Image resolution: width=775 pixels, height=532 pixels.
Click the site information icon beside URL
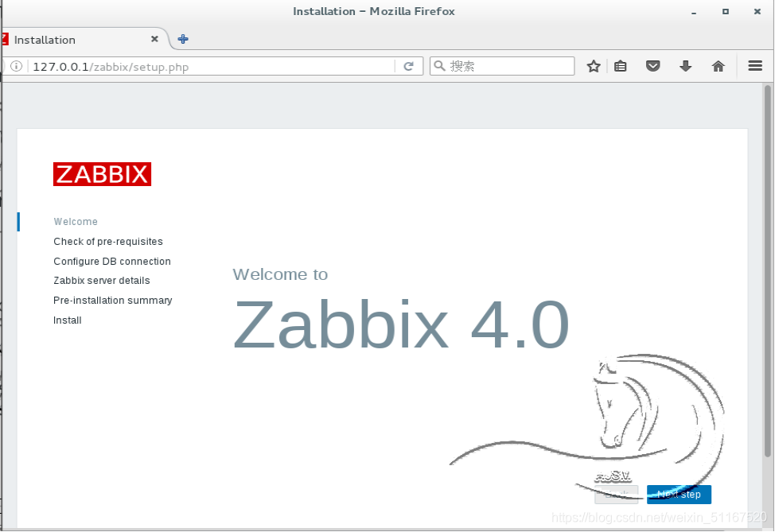16,66
